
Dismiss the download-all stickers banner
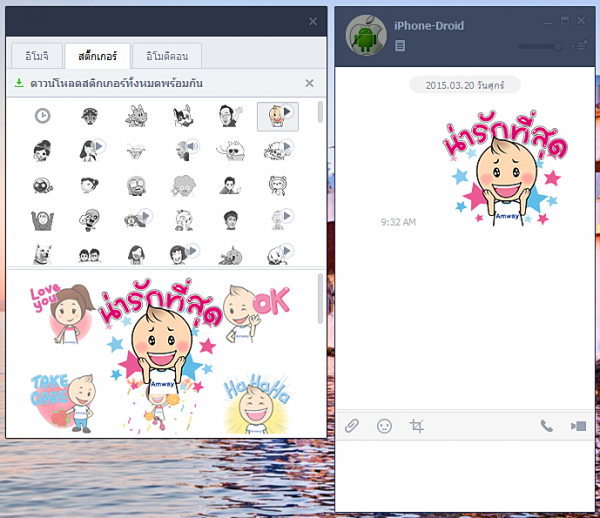click(x=310, y=83)
